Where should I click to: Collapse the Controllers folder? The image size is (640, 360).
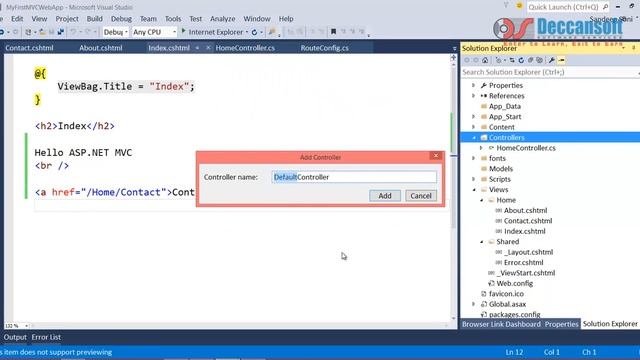pos(474,138)
